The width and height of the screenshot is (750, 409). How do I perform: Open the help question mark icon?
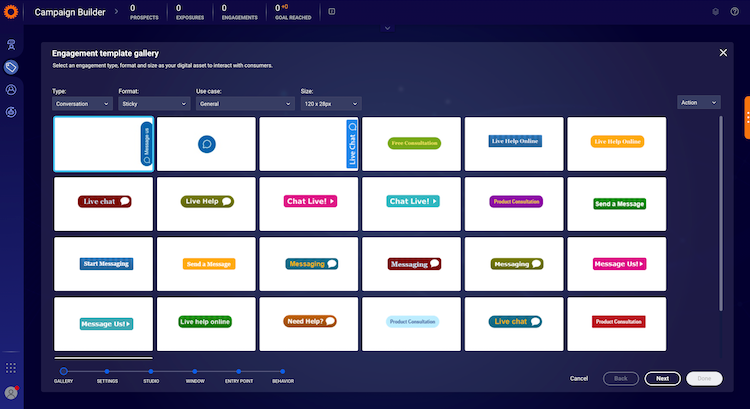(x=734, y=11)
